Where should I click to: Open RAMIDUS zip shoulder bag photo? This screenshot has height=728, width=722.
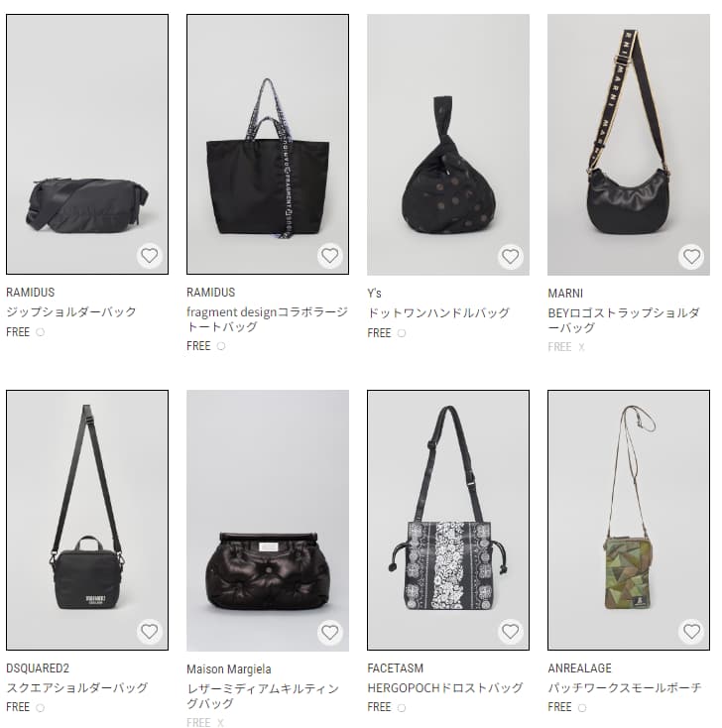click(87, 145)
